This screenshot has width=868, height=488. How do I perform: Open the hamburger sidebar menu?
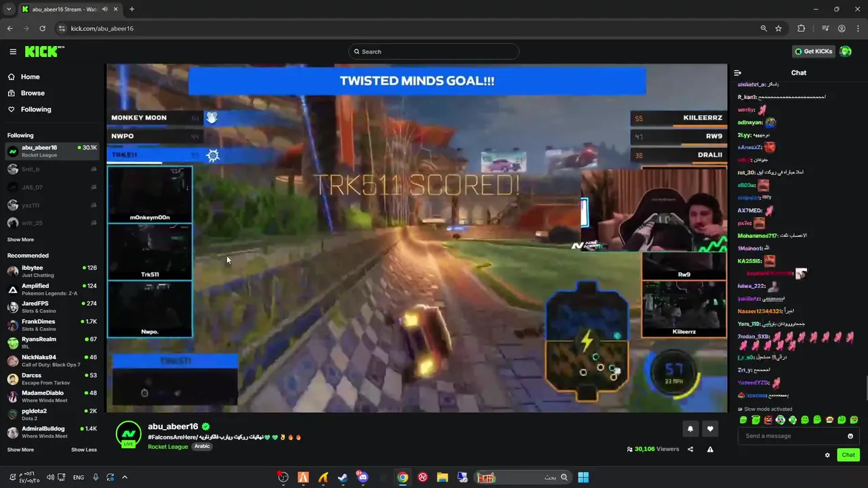pyautogui.click(x=13, y=52)
